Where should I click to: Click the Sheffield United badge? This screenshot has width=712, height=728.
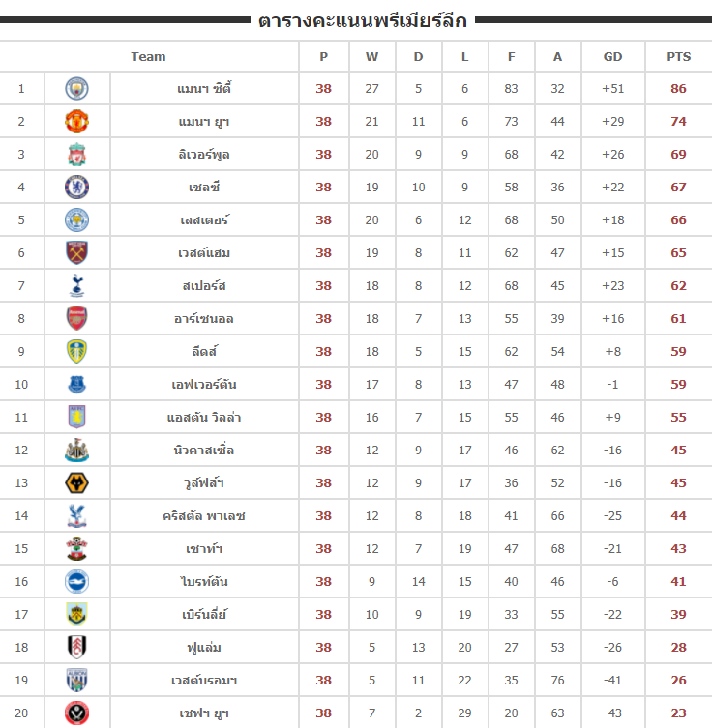point(76,713)
